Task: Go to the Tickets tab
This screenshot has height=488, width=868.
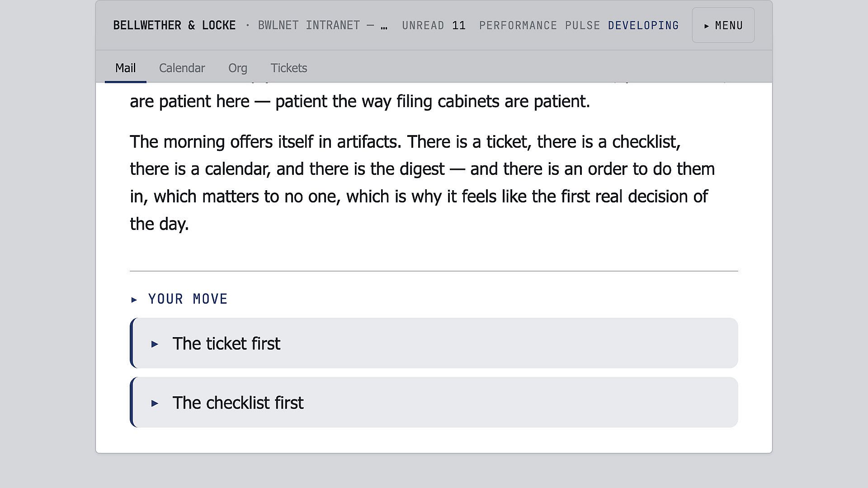Action: click(x=289, y=68)
